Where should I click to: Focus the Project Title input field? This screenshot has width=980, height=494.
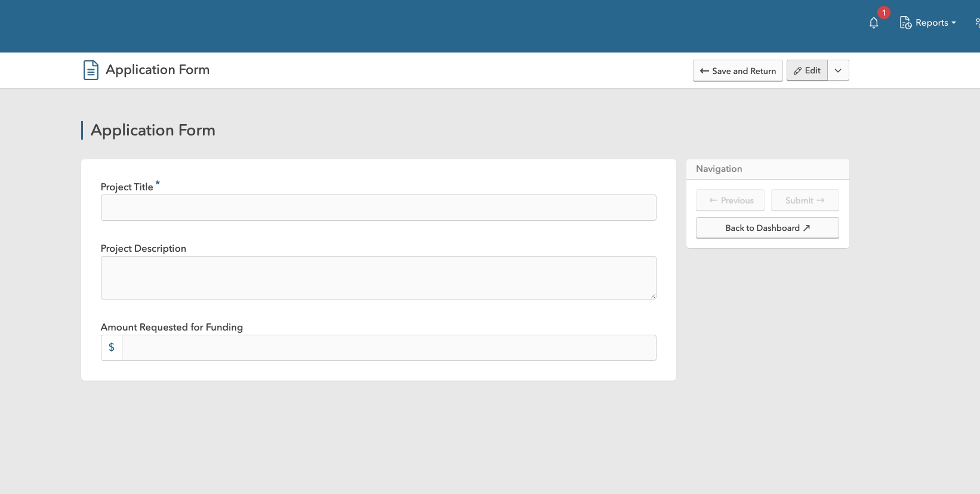tap(378, 208)
